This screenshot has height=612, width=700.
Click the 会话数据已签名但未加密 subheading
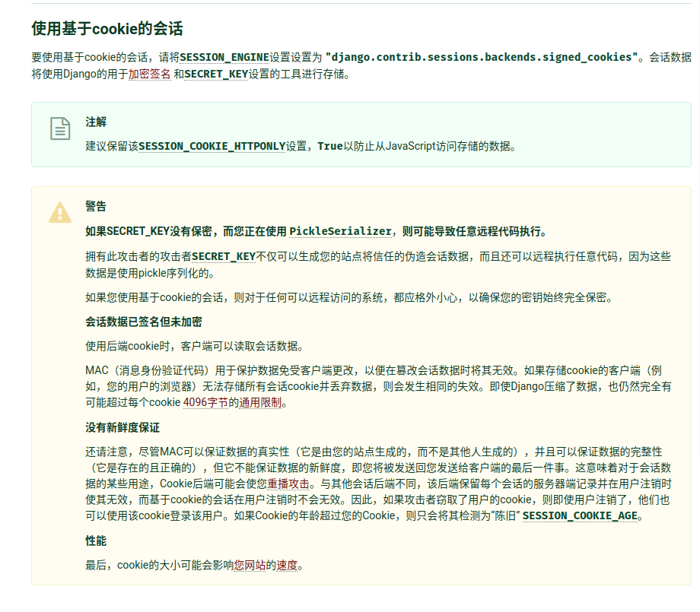144,322
